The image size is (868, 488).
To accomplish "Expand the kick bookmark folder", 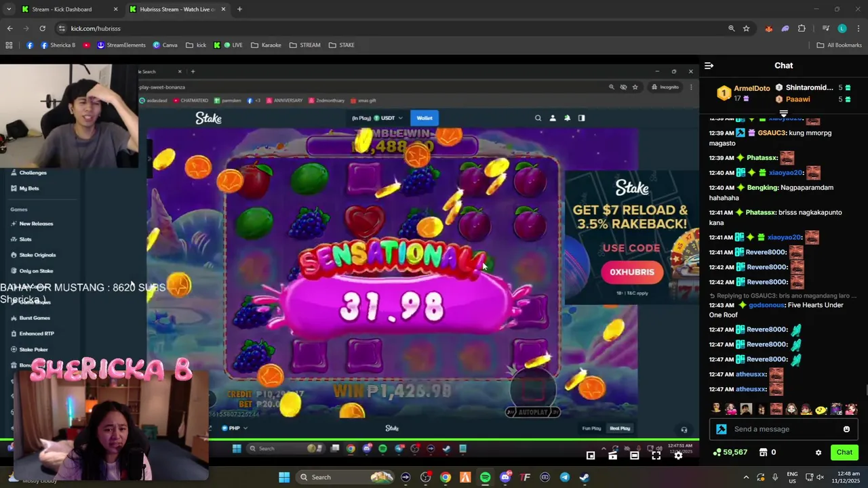I will tap(196, 45).
